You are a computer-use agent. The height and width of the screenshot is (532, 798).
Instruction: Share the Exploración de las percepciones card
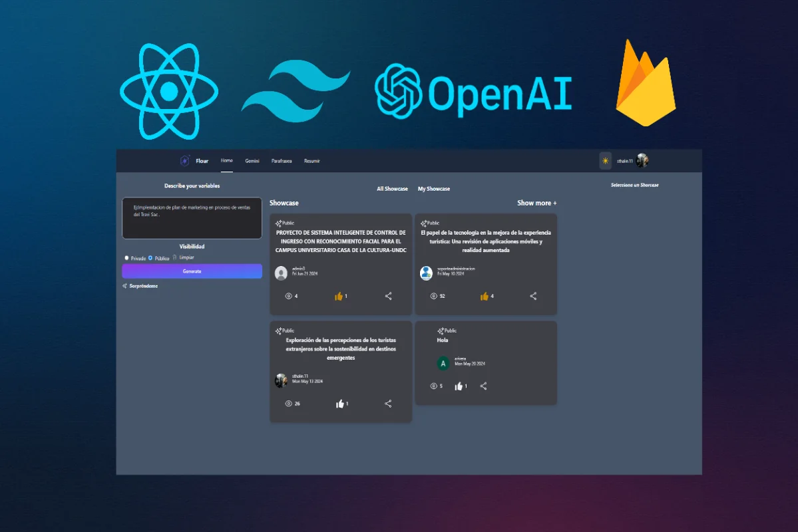coord(388,404)
